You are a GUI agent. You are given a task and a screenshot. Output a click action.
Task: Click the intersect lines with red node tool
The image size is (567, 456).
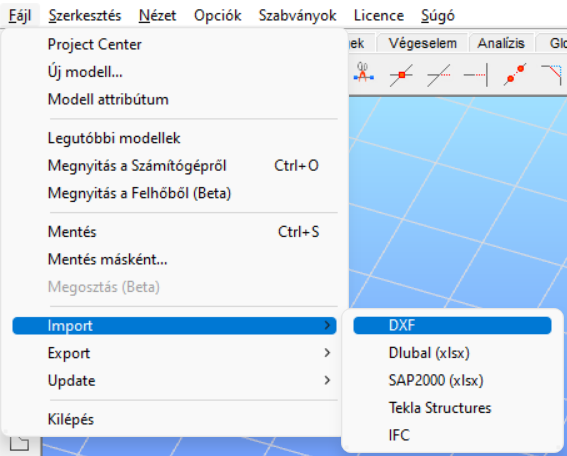[x=401, y=75]
